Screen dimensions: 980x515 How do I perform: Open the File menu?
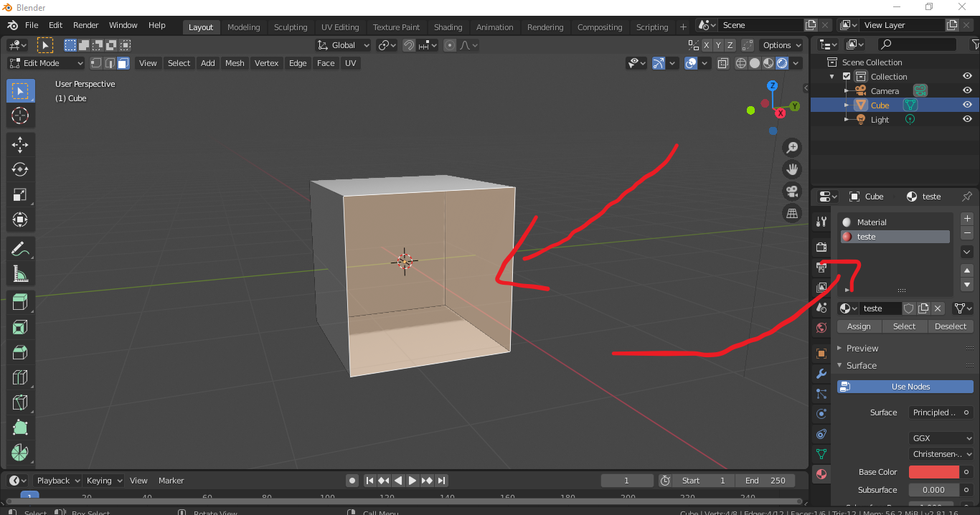(x=32, y=25)
